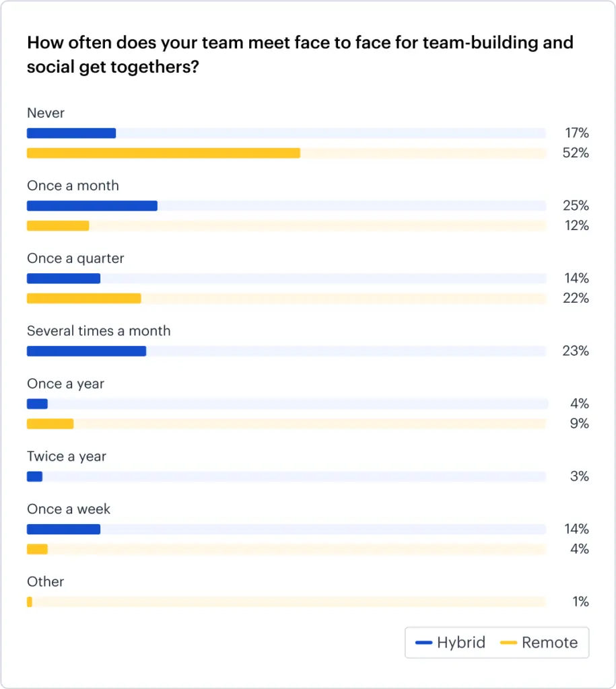Click the Other category yellow bar

[30, 602]
